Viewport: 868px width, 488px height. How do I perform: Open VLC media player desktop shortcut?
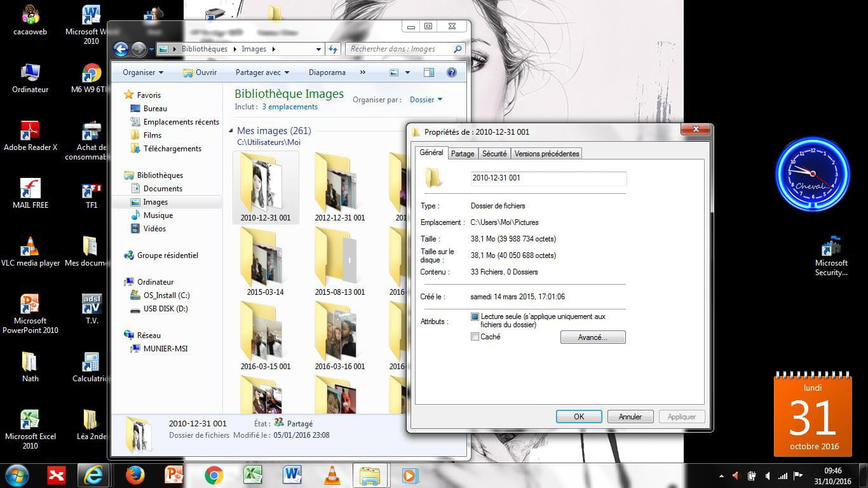click(x=30, y=252)
